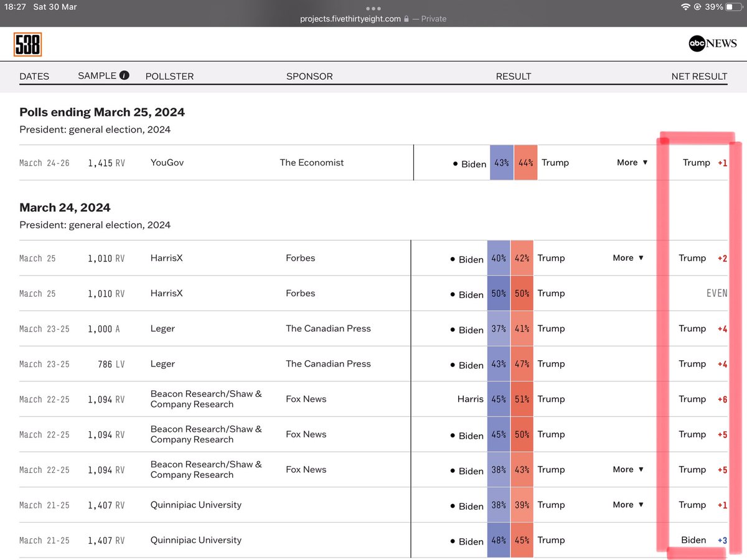The width and height of the screenshot is (747, 560).
Task: Click the '1,000 A' sample cell
Action: coord(104,329)
